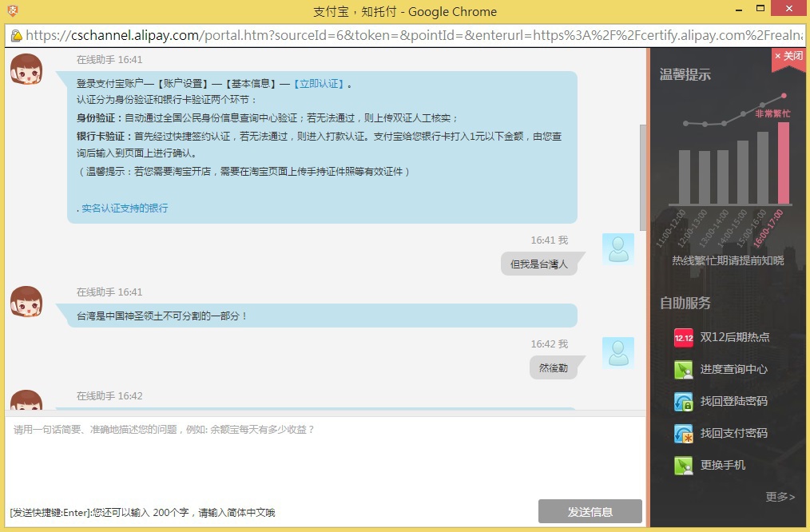Select 找回登陆密码 in self-service

coord(733,402)
